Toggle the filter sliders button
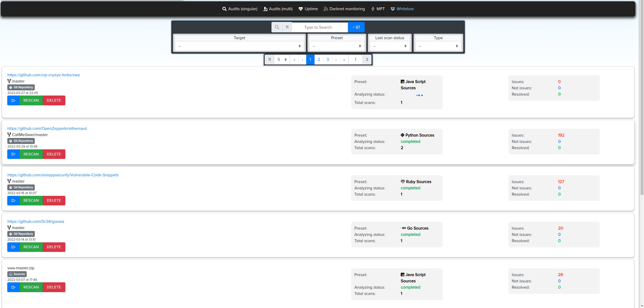644x308 pixels. click(x=356, y=27)
